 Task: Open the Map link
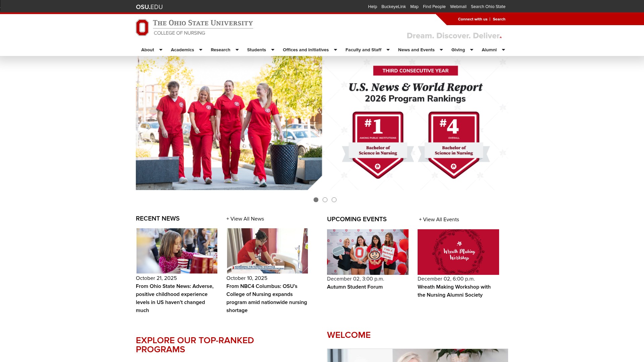point(414,7)
